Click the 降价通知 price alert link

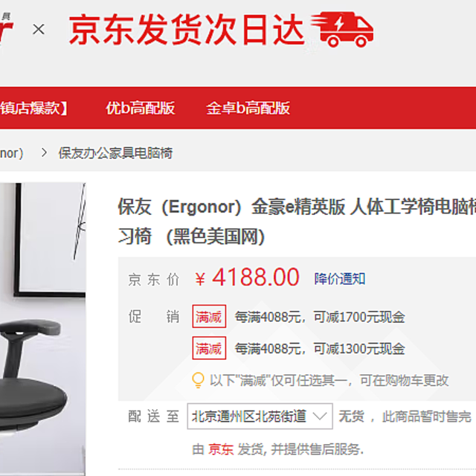coord(340,279)
